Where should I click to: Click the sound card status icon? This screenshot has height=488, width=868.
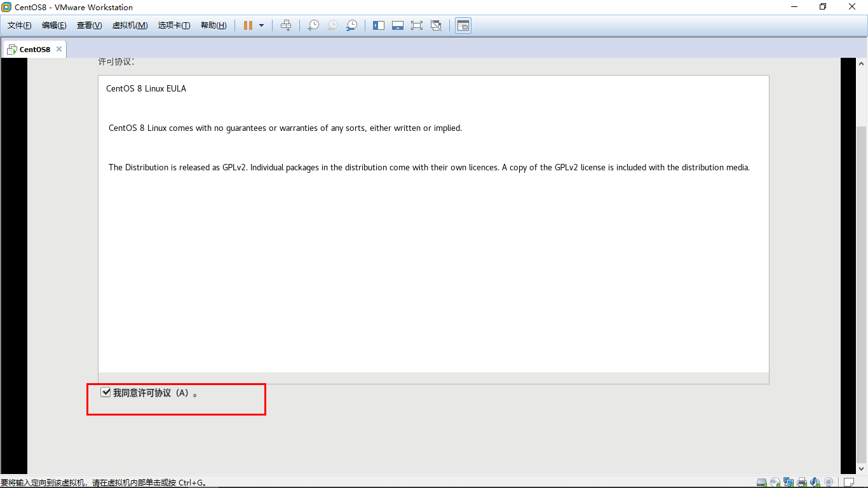815,482
